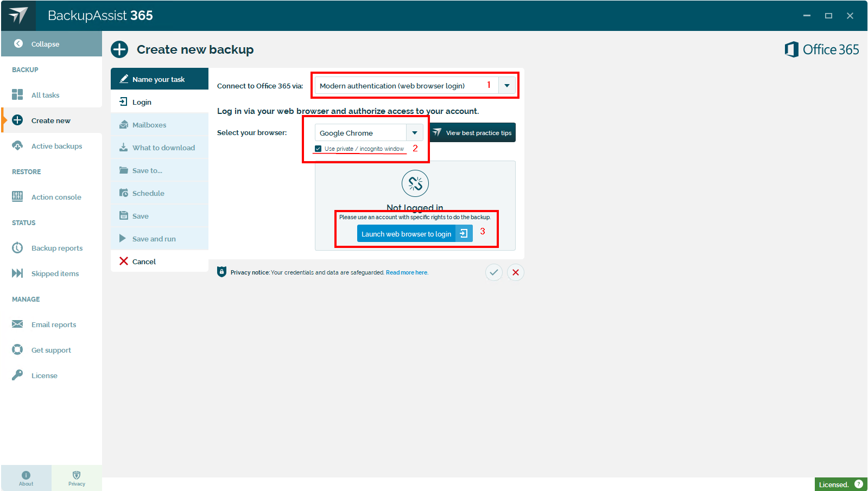Image resolution: width=868 pixels, height=491 pixels.
Task: Open Backup reports in sidebar
Action: 52,247
